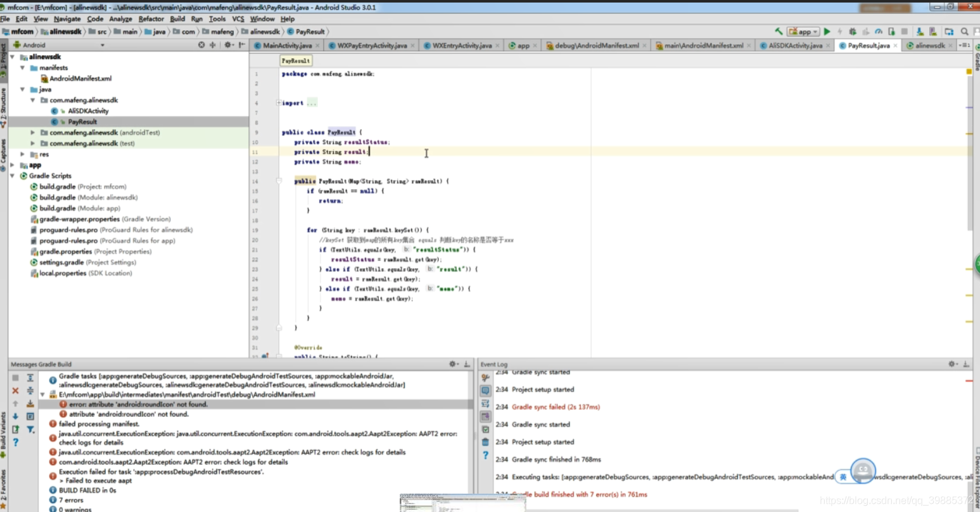Toggle the filter funnel icon in Messages
The height and width of the screenshot is (512, 980).
coord(30,430)
